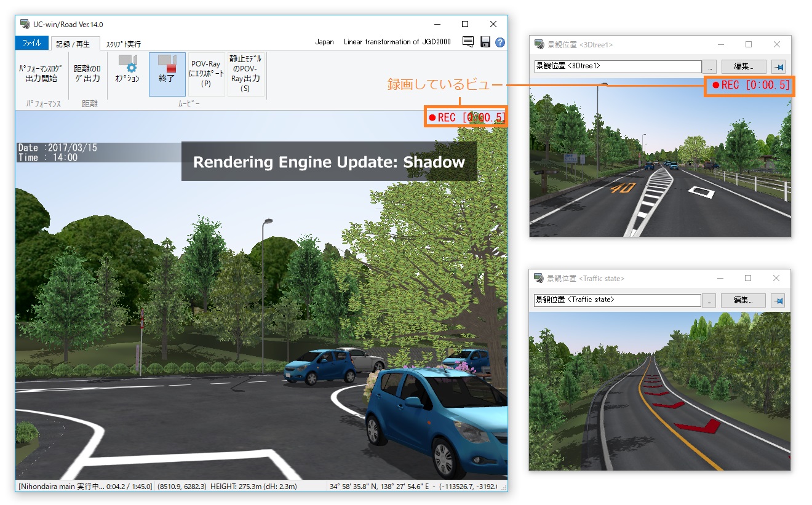
Task: Click 静止モデルのPOV-Ray出力(S) button
Action: coord(245,73)
